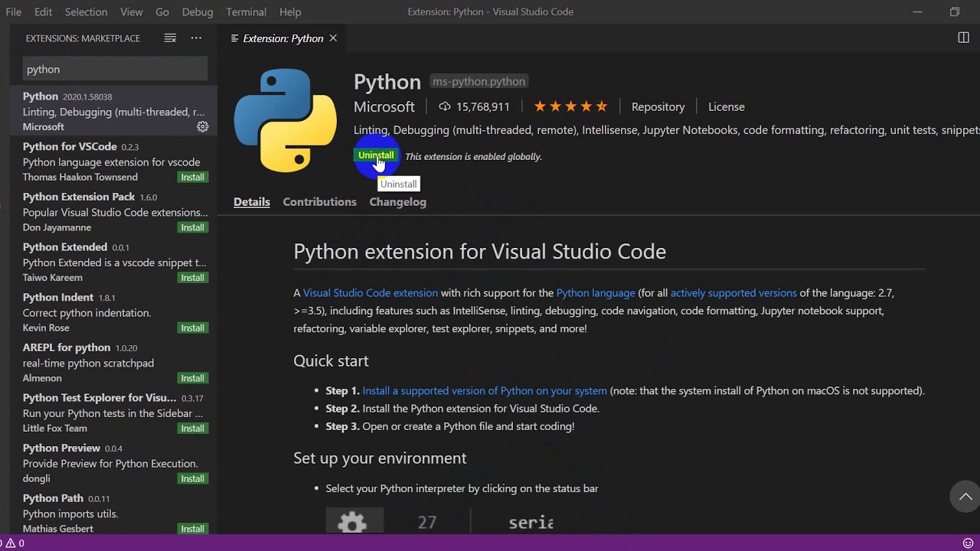
Task: Install the Python Extension Pack
Action: tap(192, 227)
